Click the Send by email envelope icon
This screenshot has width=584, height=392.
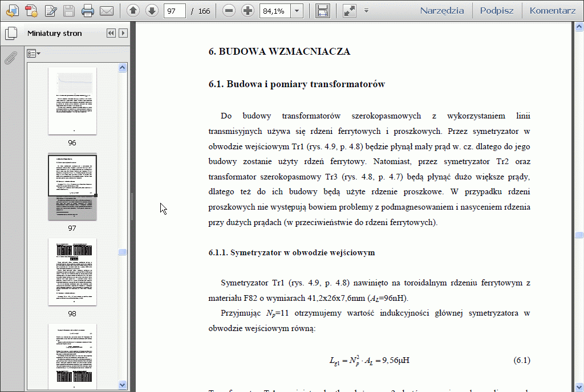pyautogui.click(x=106, y=10)
